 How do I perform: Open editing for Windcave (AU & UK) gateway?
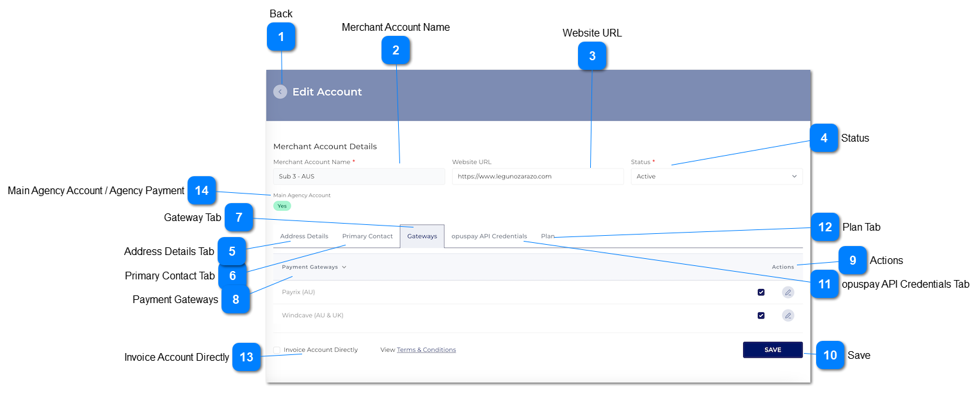click(788, 315)
